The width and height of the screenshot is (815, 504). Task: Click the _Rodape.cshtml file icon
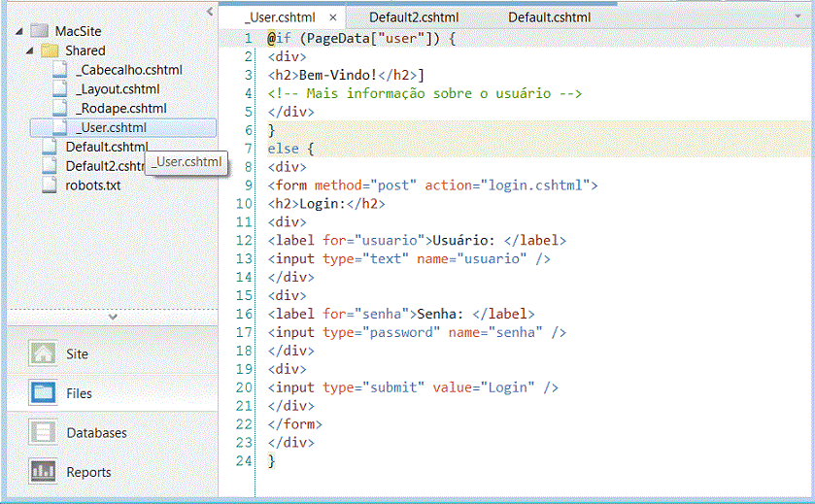coord(60,108)
